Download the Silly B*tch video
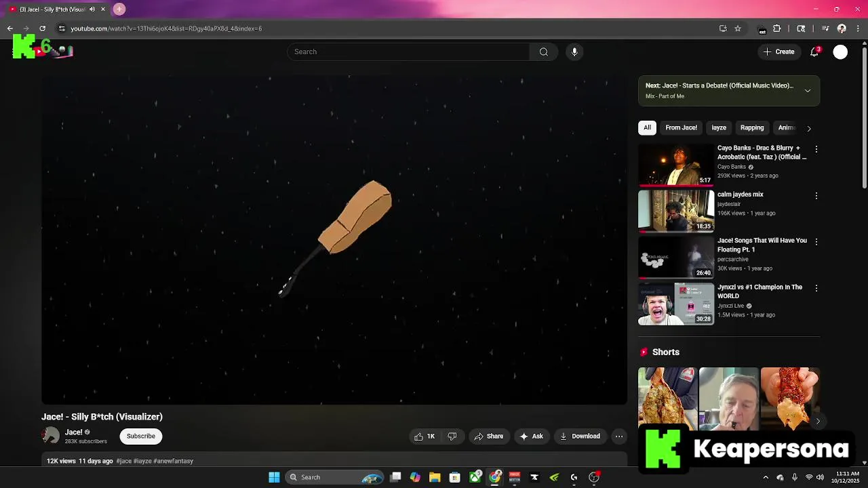Screen dimensions: 868x488 (580, 436)
